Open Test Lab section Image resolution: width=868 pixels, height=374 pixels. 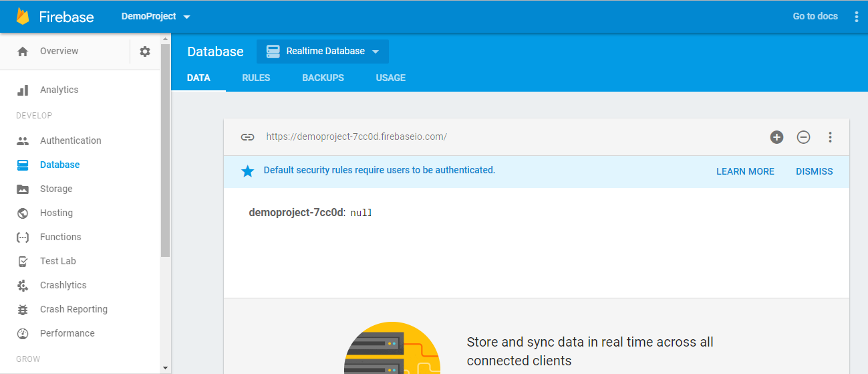(x=58, y=261)
